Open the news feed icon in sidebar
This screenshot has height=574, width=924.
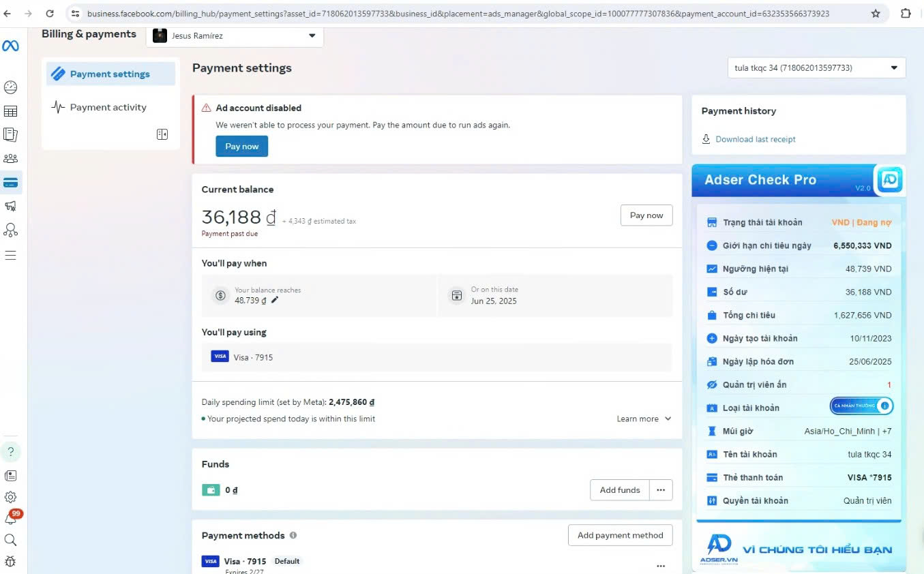point(10,476)
